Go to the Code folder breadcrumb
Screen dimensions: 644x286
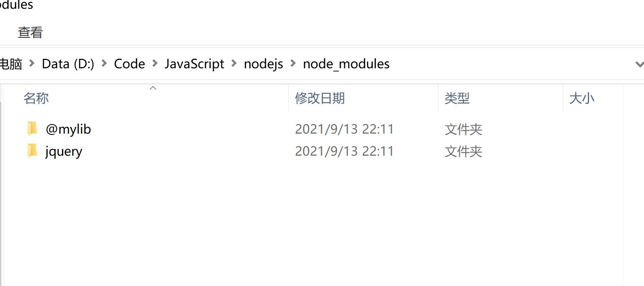tap(129, 64)
